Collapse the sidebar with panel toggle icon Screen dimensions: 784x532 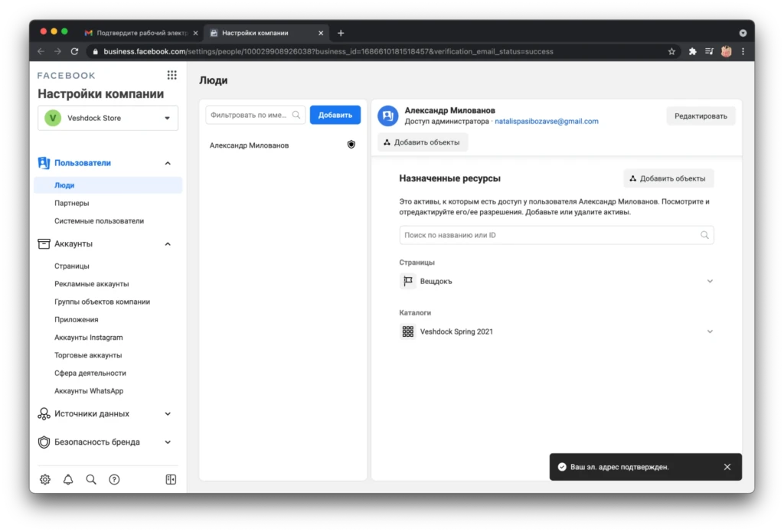tap(171, 479)
